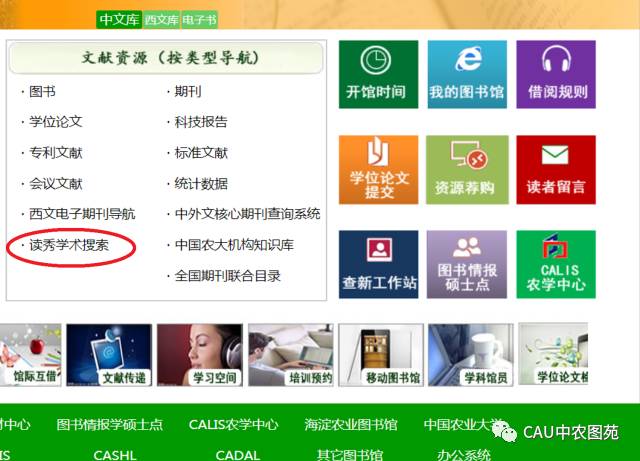Open the 借阅规则 headphone tile
The width and height of the screenshot is (640, 461).
(556, 74)
